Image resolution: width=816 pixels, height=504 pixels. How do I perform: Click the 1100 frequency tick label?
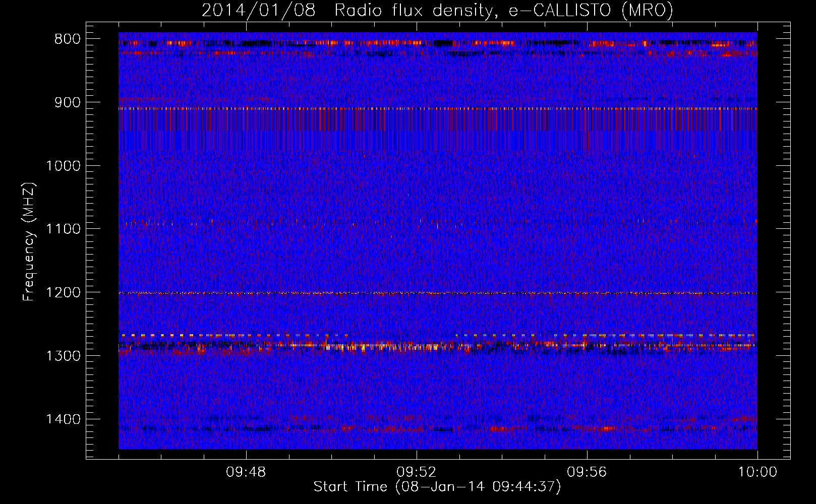[63, 229]
